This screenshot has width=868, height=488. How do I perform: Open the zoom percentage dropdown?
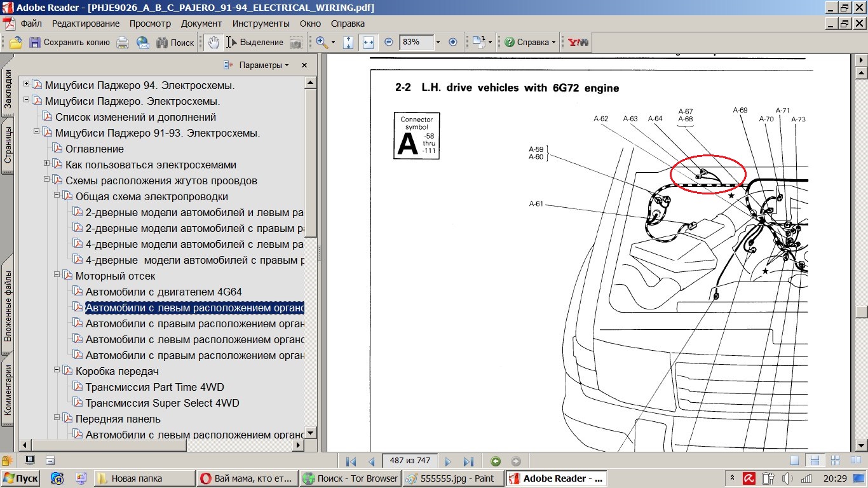click(x=438, y=43)
